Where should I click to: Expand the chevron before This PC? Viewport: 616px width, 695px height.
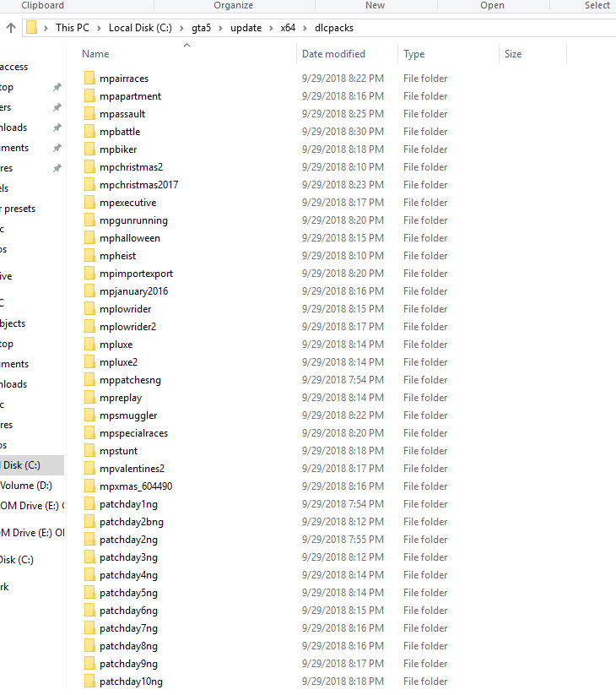click(46, 28)
